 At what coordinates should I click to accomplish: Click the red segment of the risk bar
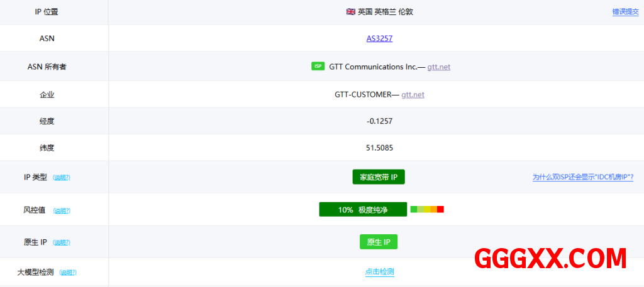tap(440, 209)
